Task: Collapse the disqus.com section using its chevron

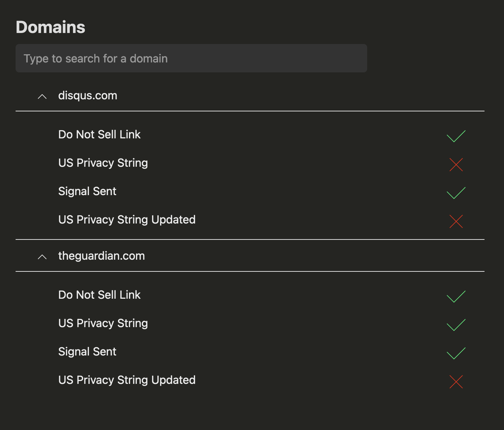Action: 42,96
